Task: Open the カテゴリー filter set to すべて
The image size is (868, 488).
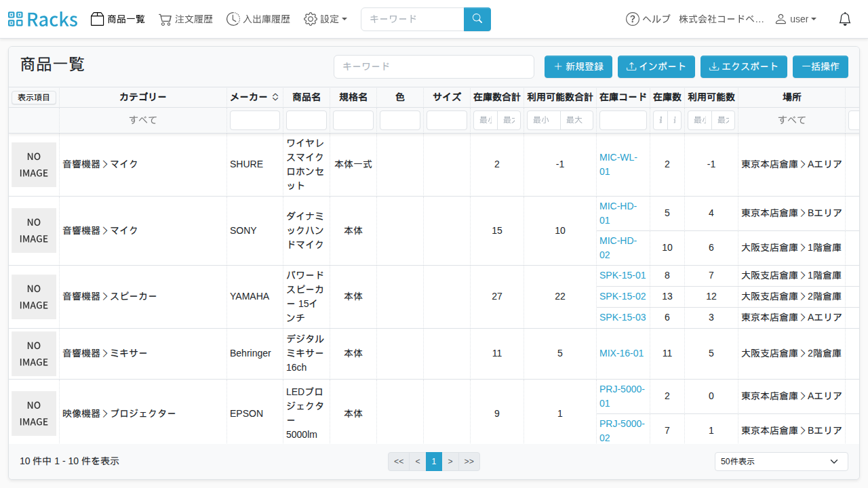Action: click(143, 120)
